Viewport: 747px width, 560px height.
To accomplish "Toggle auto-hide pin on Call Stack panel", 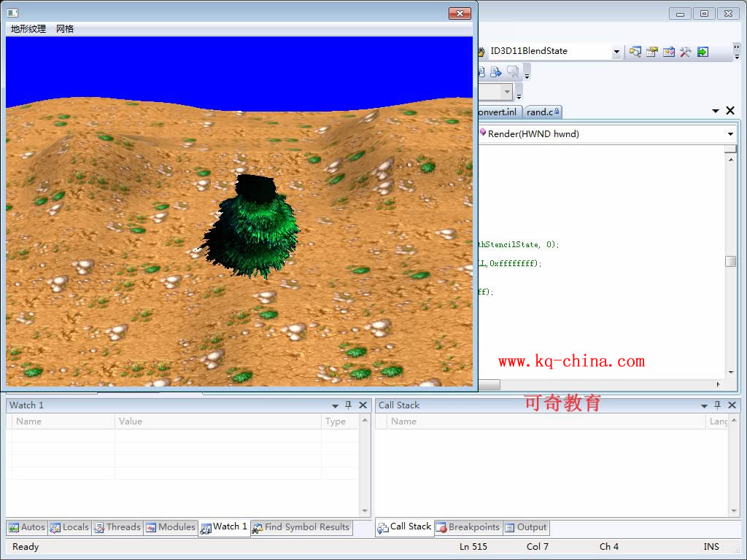I will coord(718,405).
